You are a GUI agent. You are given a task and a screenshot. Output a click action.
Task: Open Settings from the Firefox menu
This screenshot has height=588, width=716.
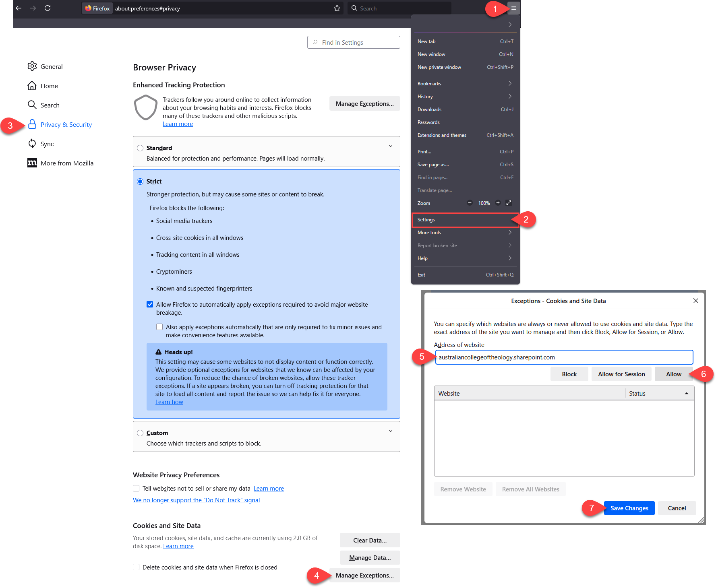click(x=466, y=220)
